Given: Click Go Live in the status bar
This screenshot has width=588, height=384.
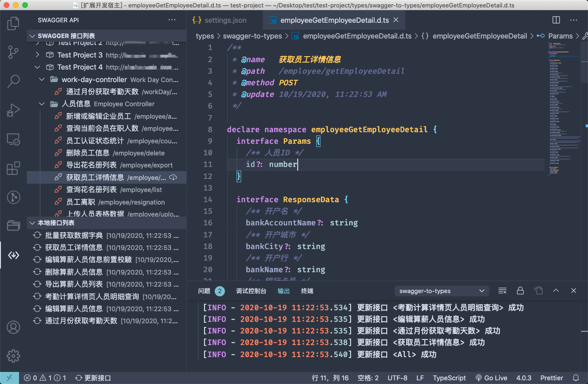Looking at the screenshot, I should (491, 378).
